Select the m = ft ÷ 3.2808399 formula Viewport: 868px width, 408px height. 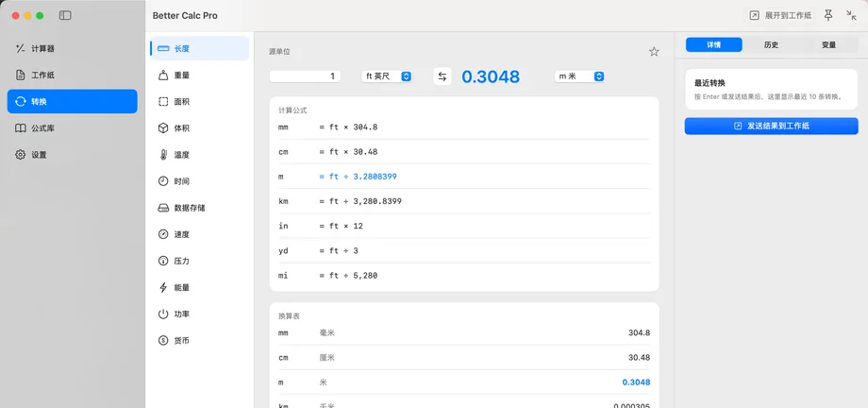point(464,177)
